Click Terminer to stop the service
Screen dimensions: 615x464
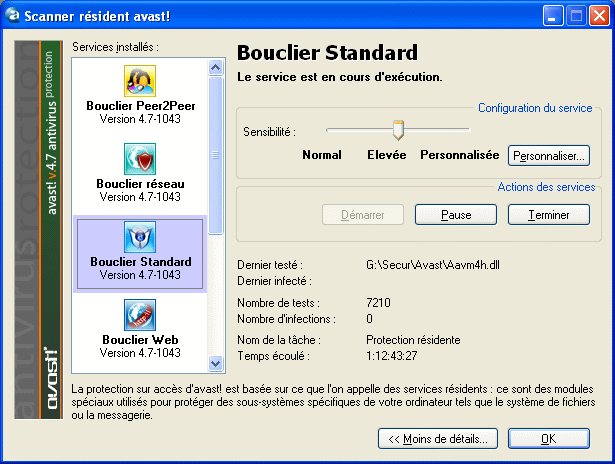point(549,215)
